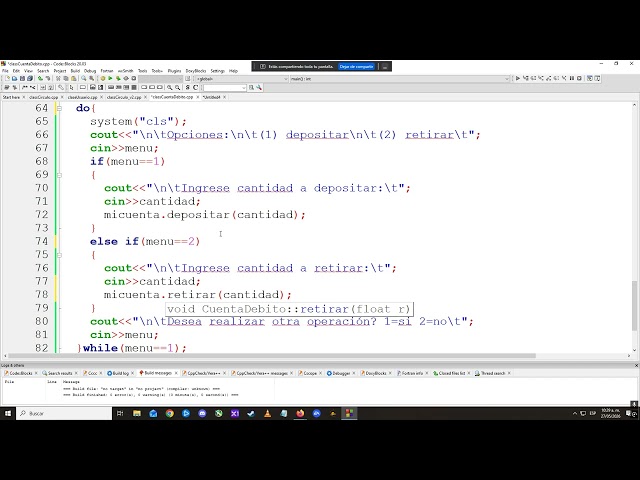Click the S toggle source icon
This screenshot has height=480, width=640.
click(188, 87)
